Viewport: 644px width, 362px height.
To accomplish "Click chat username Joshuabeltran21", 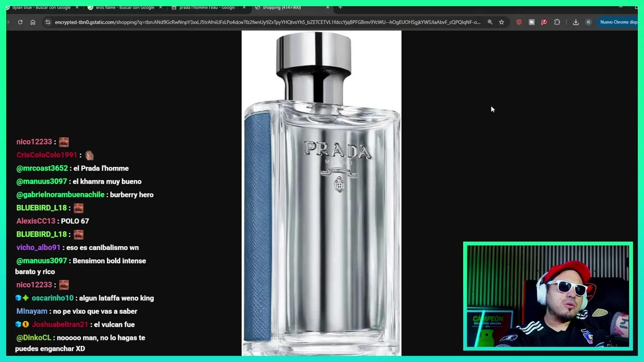I will click(60, 324).
